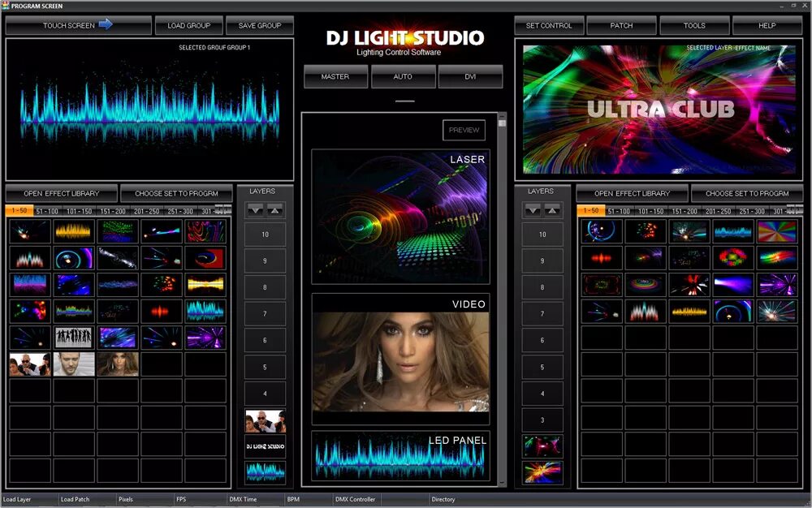Image resolution: width=812 pixels, height=508 pixels.
Task: Click the DJ Light Studio logo layer thumbnail
Action: (266, 446)
